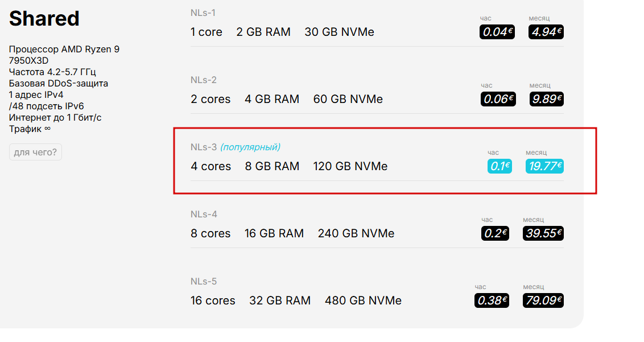Click the NLs-1 plan title
This screenshot has height=342, width=644.
203,13
